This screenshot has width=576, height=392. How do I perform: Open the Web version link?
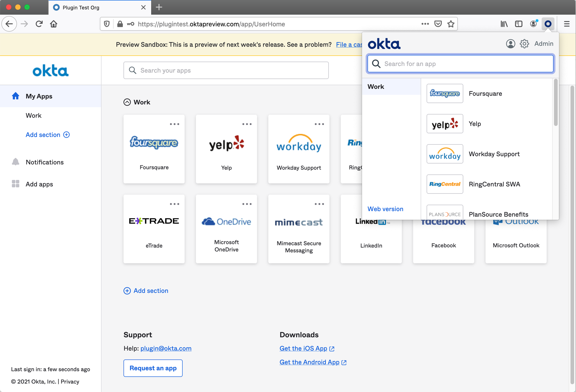point(385,209)
